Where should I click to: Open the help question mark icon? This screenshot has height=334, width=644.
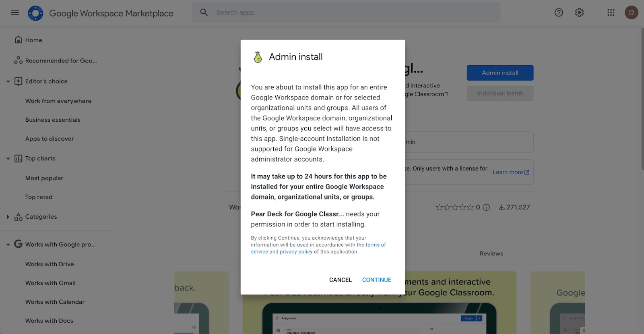tap(559, 12)
